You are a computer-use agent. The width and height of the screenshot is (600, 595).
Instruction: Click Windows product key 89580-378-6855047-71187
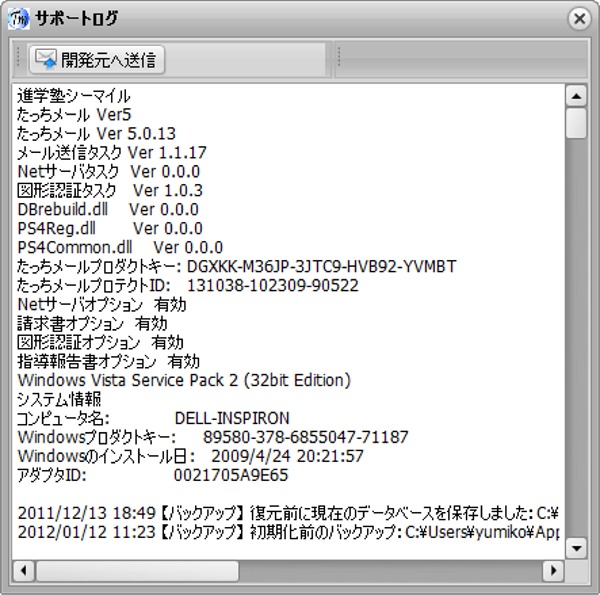point(306,437)
